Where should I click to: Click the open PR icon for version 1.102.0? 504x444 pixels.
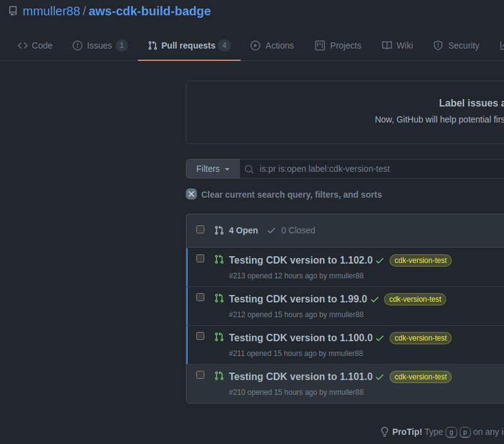[219, 259]
